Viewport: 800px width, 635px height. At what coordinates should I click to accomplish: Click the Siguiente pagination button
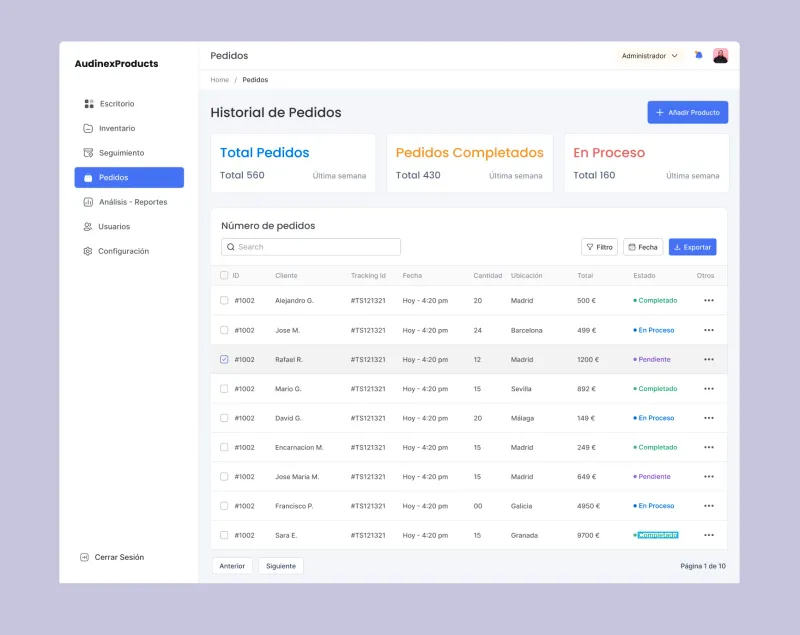click(281, 566)
